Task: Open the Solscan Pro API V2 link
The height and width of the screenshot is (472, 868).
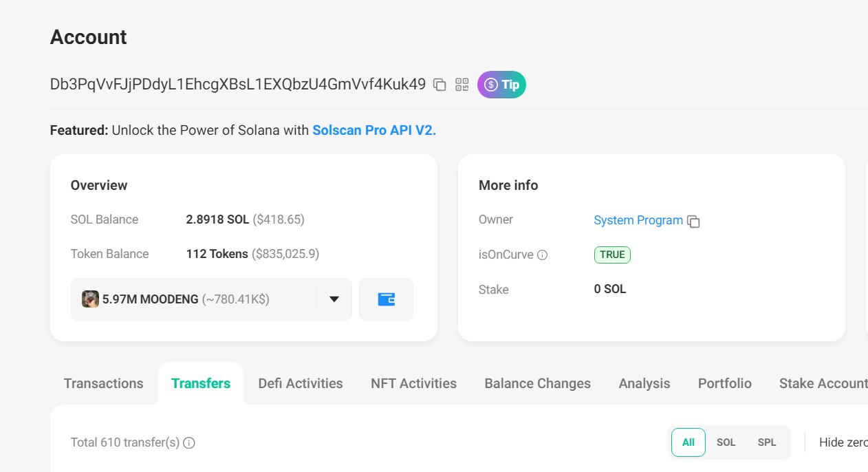Action: coord(374,130)
